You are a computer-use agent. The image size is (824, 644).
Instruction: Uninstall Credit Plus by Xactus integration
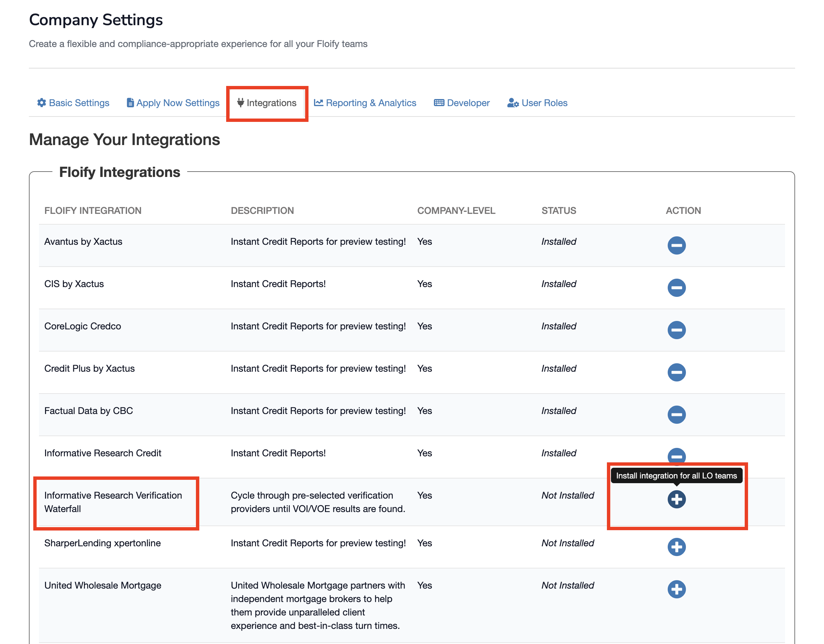(676, 372)
